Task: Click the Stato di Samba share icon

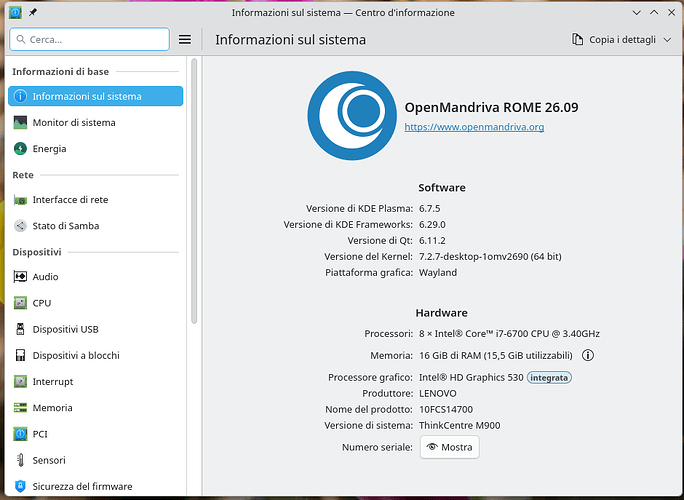Action: click(20, 226)
